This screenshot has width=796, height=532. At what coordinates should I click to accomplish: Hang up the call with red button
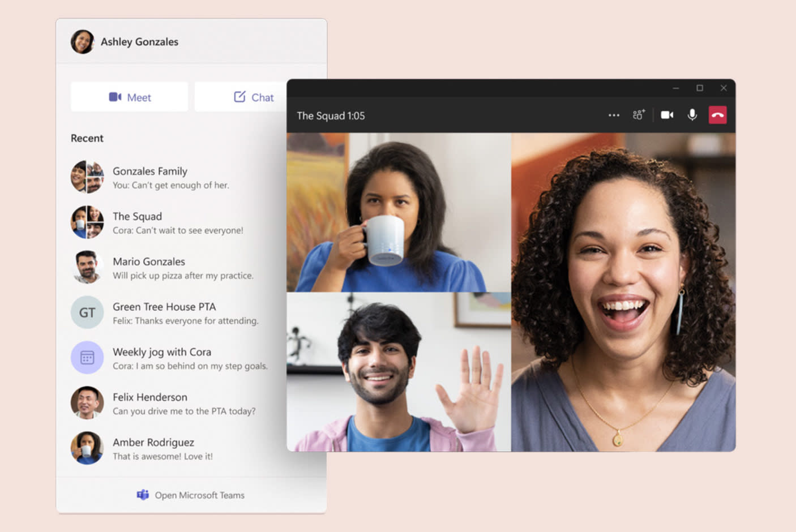point(717,115)
